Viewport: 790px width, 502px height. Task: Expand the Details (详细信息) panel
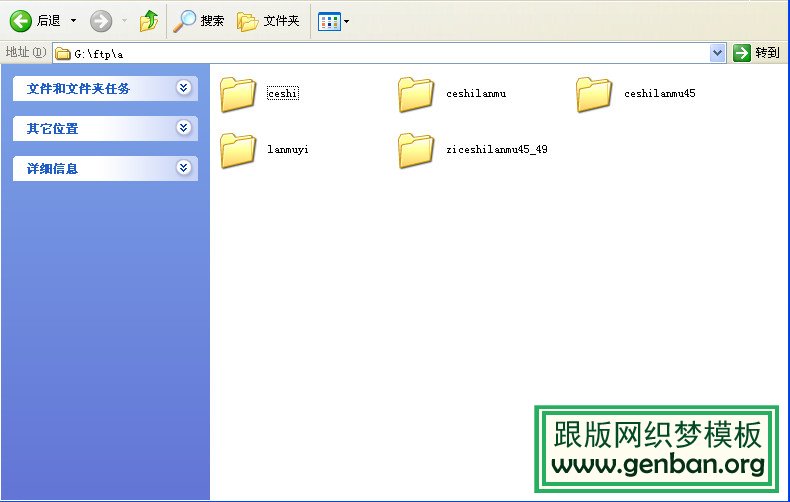point(183,168)
